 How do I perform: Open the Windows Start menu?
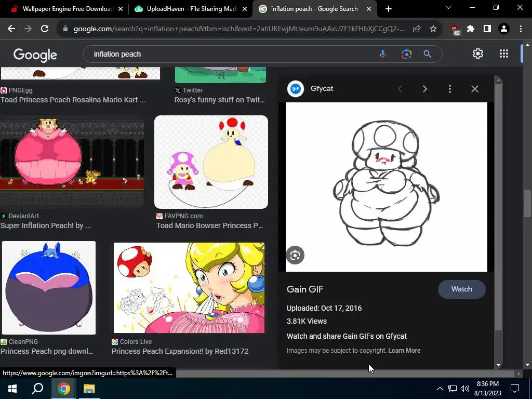(12, 389)
